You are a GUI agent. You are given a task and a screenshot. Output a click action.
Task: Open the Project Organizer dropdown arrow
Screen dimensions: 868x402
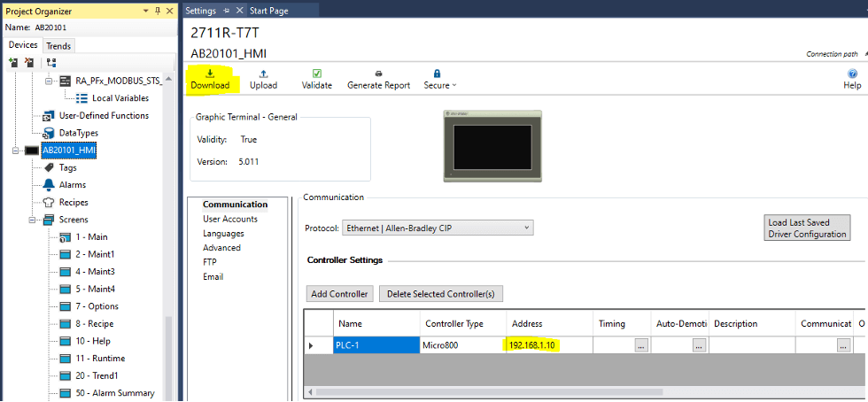click(x=145, y=12)
